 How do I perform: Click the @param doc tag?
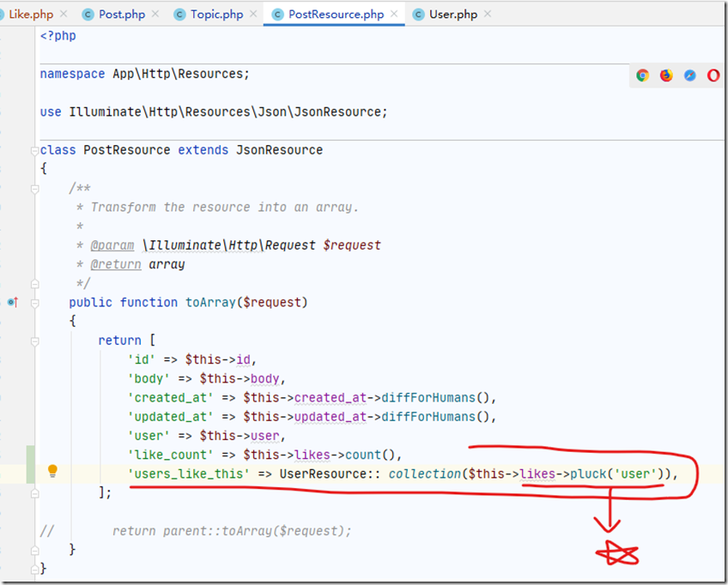112,245
